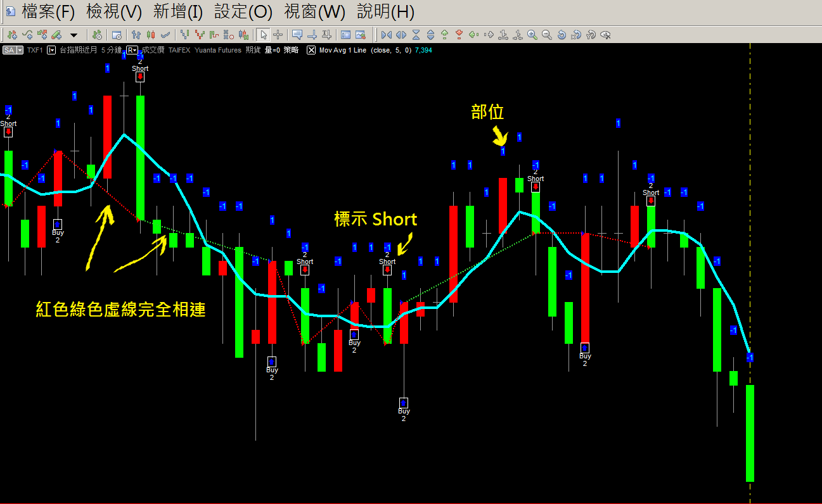Select the hollow candlestick style icon

coord(243,35)
